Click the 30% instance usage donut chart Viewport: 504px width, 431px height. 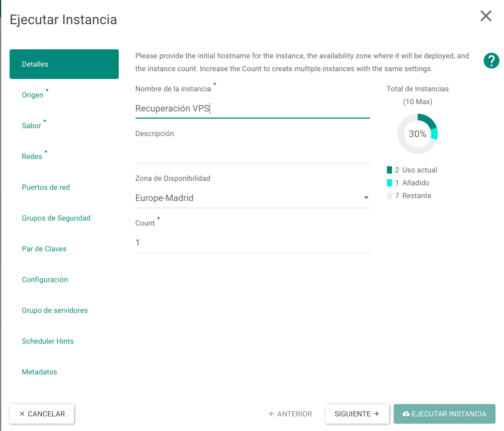pos(418,134)
